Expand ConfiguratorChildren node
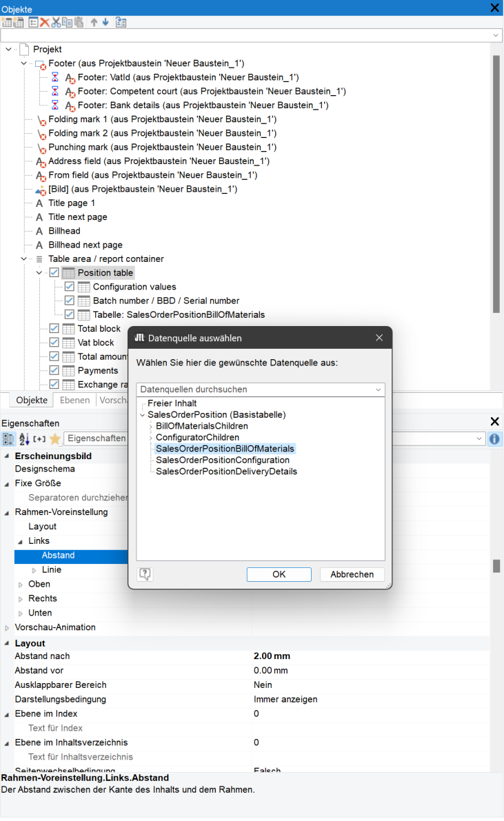504x821 pixels. (x=151, y=438)
